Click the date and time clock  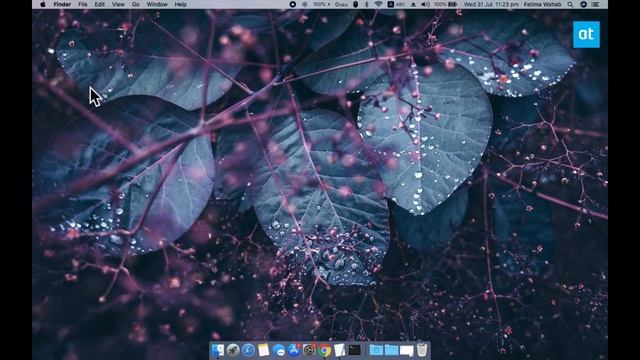tap(491, 4)
